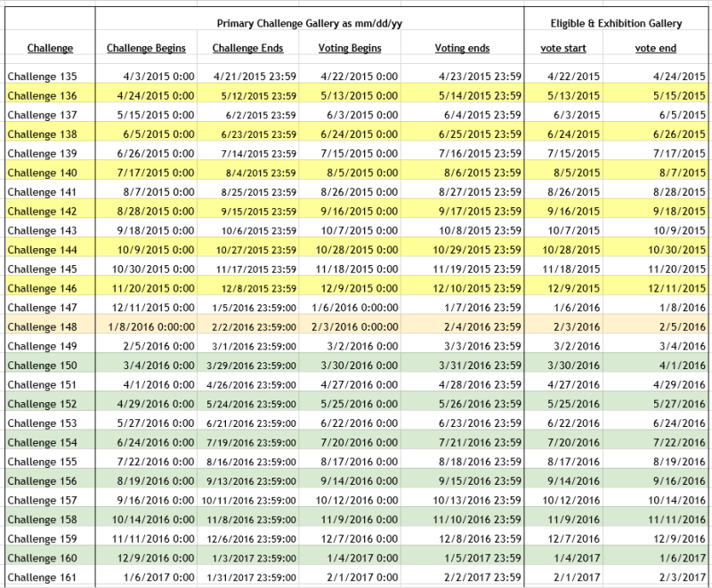
Task: Select the "Challenge 161" row label
Action: tap(42, 577)
